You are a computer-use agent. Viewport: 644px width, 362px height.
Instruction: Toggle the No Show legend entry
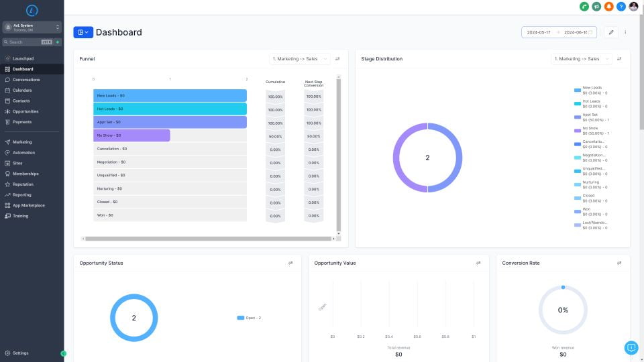(590, 129)
